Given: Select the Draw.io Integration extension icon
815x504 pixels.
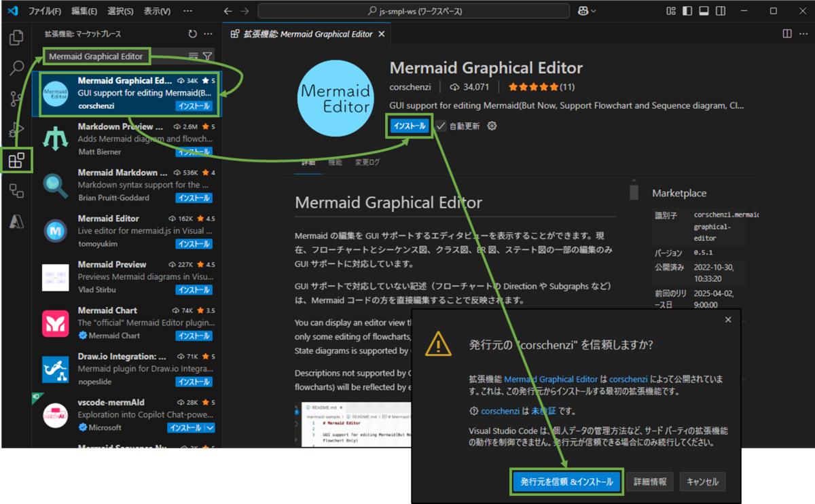Looking at the screenshot, I should [x=55, y=369].
